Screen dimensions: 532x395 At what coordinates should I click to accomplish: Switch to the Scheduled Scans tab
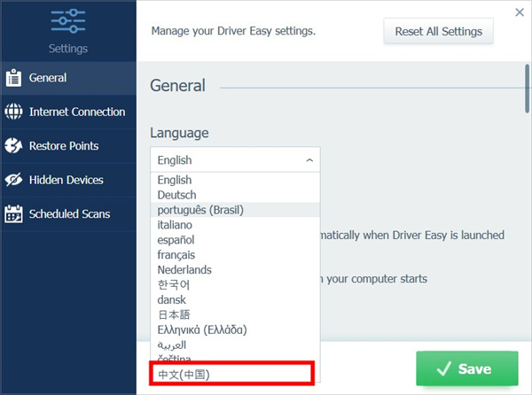click(70, 213)
